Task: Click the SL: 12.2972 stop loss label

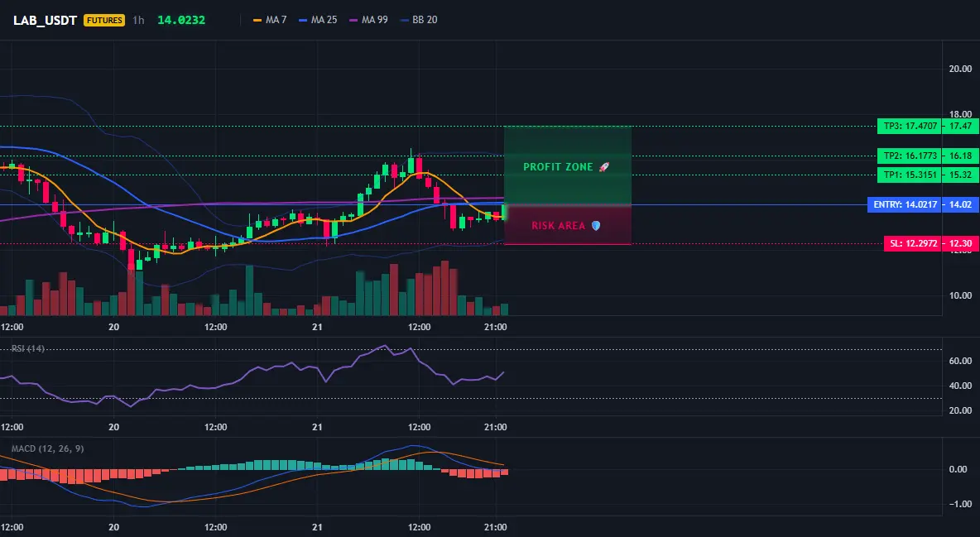Action: click(912, 243)
